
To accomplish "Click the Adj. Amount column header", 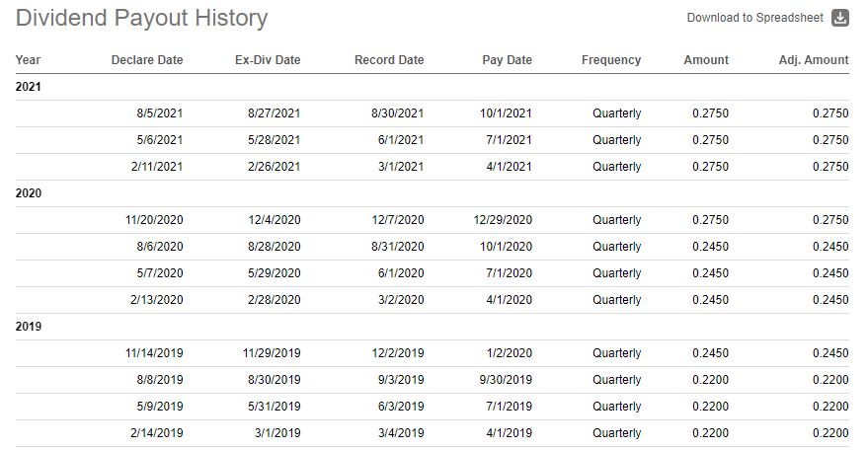I will pos(814,60).
